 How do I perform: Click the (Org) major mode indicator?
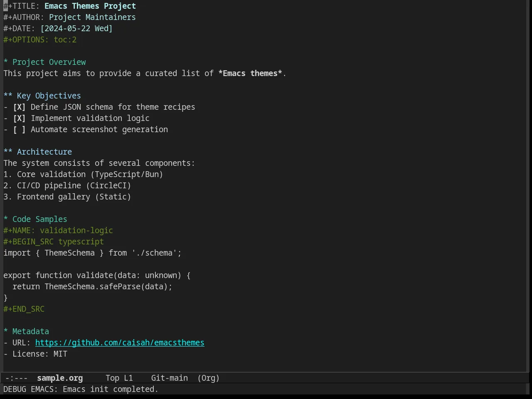coord(209,378)
